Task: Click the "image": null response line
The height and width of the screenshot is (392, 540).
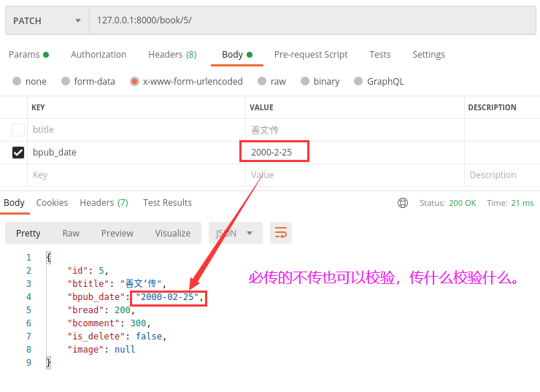Action: 101,349
